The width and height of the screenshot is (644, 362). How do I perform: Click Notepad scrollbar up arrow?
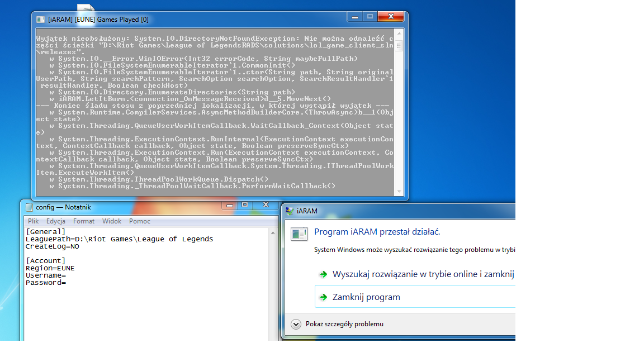(x=273, y=233)
